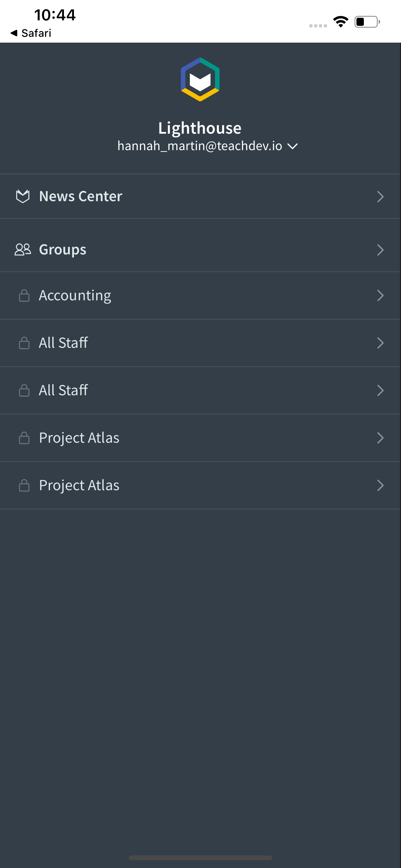Open the second All Staff group
This screenshot has width=401, height=868.
pyautogui.click(x=63, y=390)
